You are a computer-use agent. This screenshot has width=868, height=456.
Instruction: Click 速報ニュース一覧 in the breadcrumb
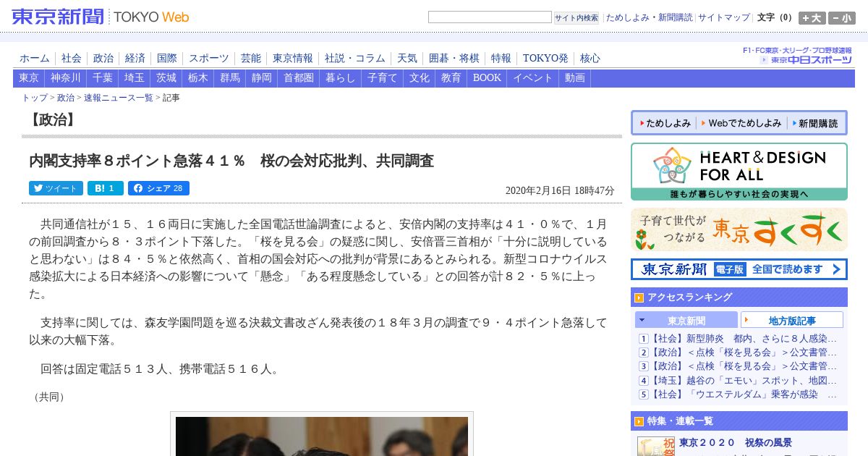tap(119, 98)
